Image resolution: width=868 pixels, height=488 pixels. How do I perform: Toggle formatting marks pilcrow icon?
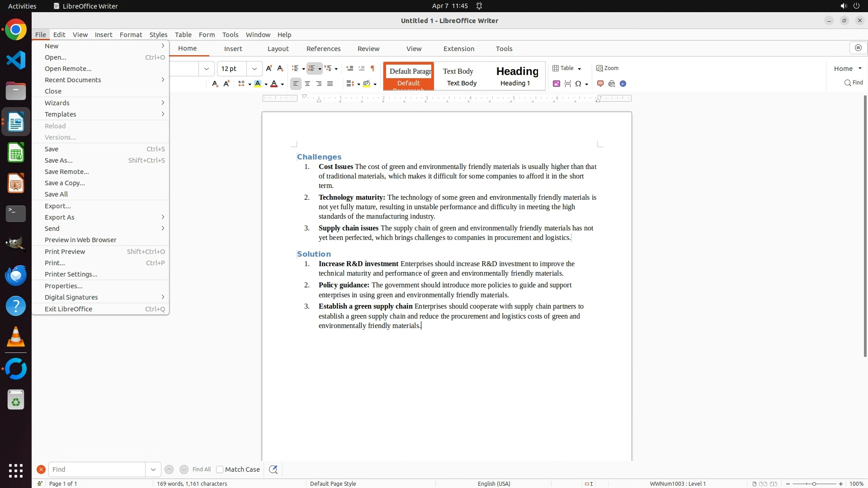(x=373, y=68)
